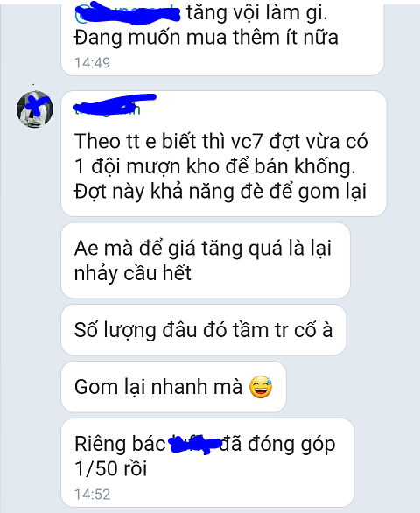Click '1 đội mượn kho để bán khống.' line
The width and height of the screenshot is (420, 513).
(215, 166)
